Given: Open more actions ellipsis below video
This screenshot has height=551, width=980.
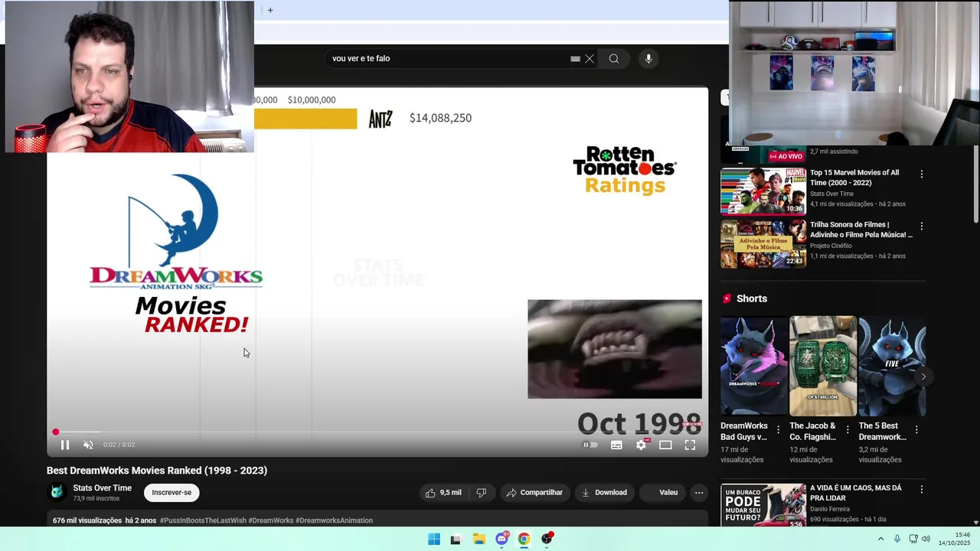Looking at the screenshot, I should pyautogui.click(x=699, y=493).
